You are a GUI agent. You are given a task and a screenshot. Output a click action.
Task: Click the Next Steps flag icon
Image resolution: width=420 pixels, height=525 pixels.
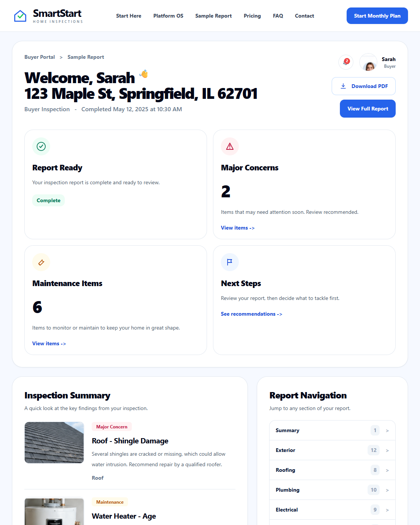[x=230, y=262]
